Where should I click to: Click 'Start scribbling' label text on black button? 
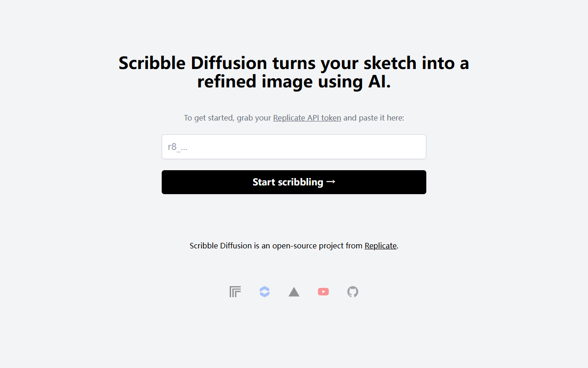point(288,182)
